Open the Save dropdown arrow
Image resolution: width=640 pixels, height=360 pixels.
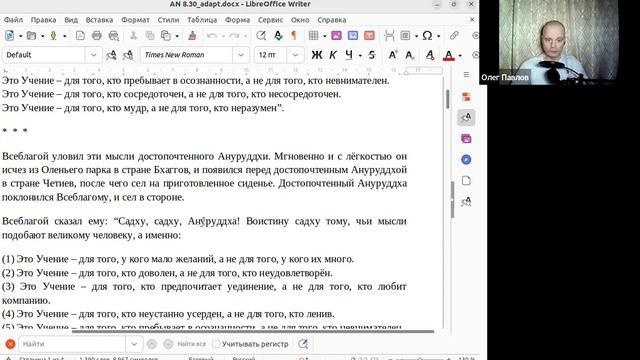pyautogui.click(x=64, y=36)
